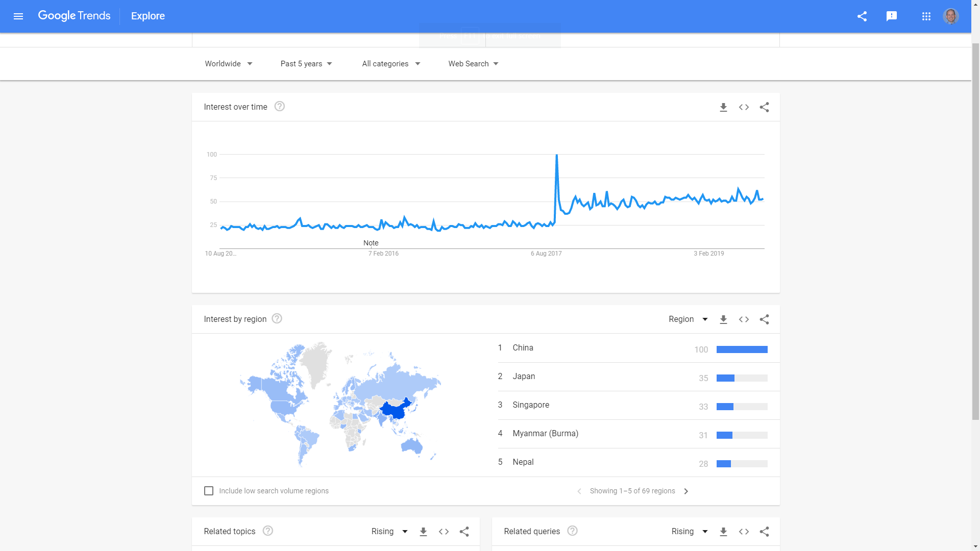Select China in the region list

click(523, 348)
